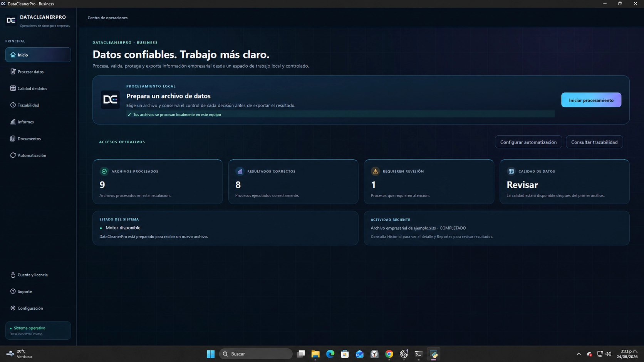Click the grid icon in Calidad de datos card
Screen dimensions: 644x362
[511, 171]
